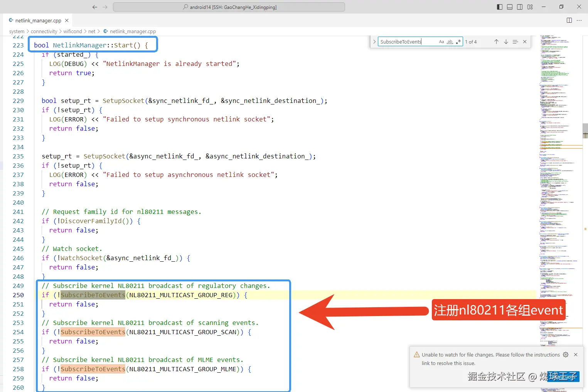The width and height of the screenshot is (588, 392).
Task: Toggle the secondary side bar layout icon
Action: click(x=520, y=7)
